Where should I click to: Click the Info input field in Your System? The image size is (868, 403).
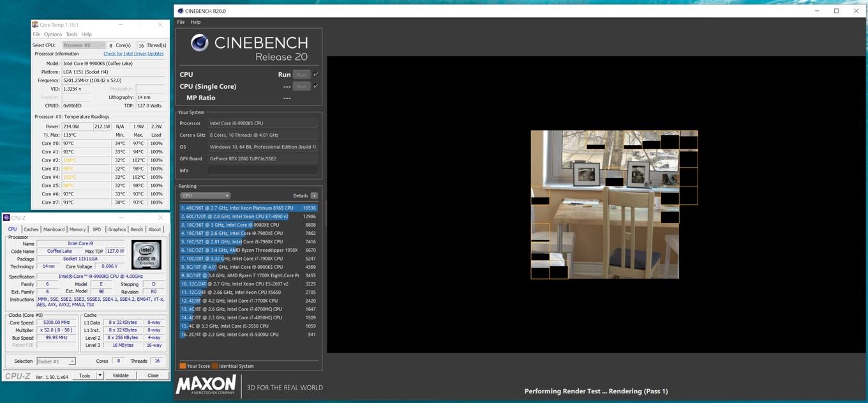click(x=262, y=171)
